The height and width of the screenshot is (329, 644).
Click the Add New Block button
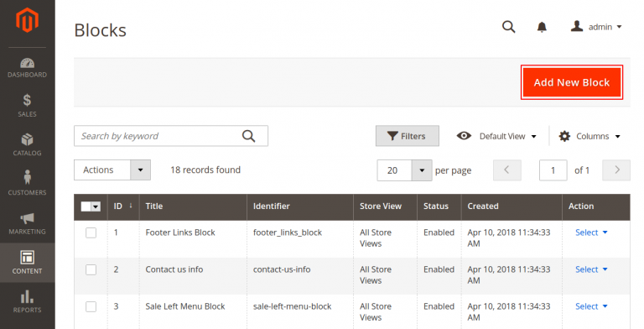click(x=572, y=82)
